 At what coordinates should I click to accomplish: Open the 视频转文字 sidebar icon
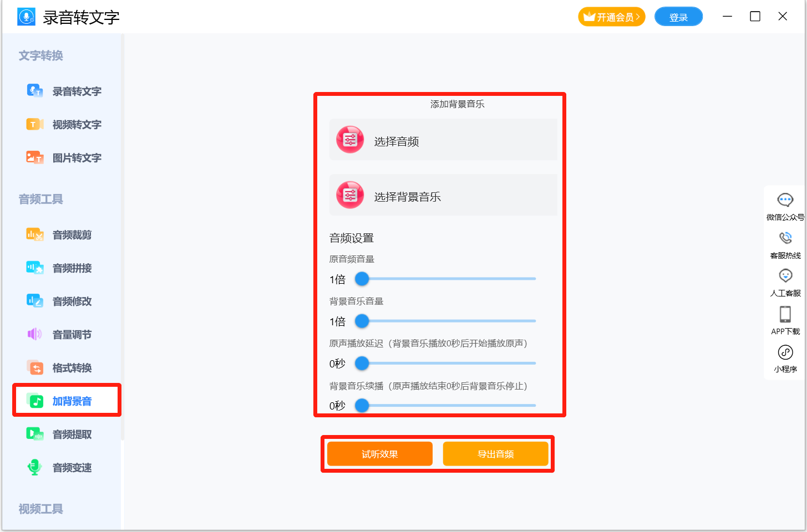pos(35,124)
